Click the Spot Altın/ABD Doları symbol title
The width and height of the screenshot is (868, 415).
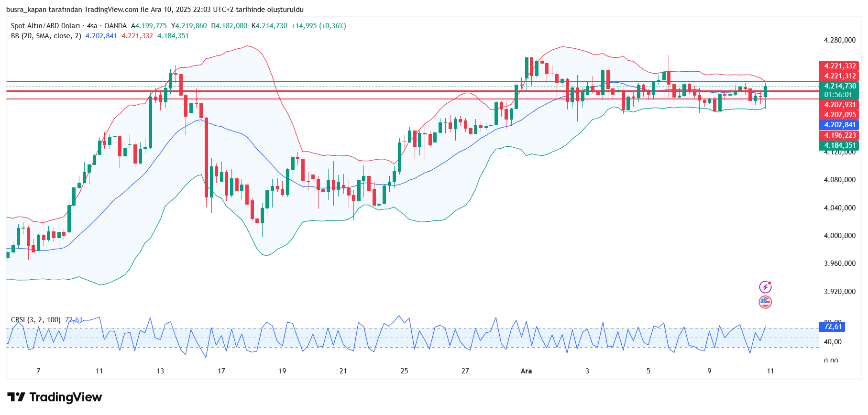[x=45, y=26]
